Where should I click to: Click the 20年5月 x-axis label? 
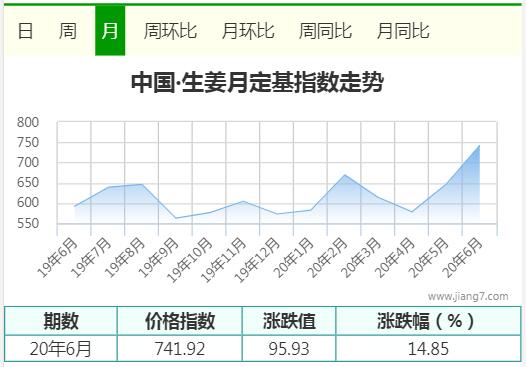[x=429, y=258]
